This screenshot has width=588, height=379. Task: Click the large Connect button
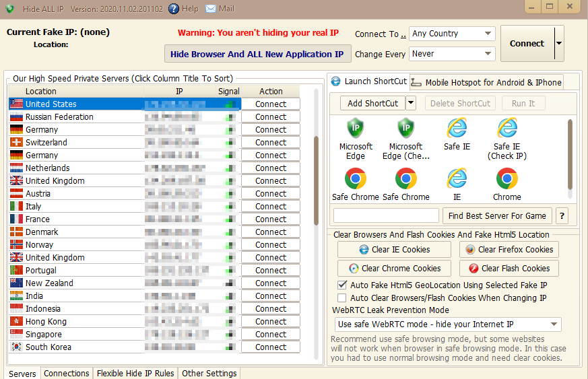[x=527, y=44]
